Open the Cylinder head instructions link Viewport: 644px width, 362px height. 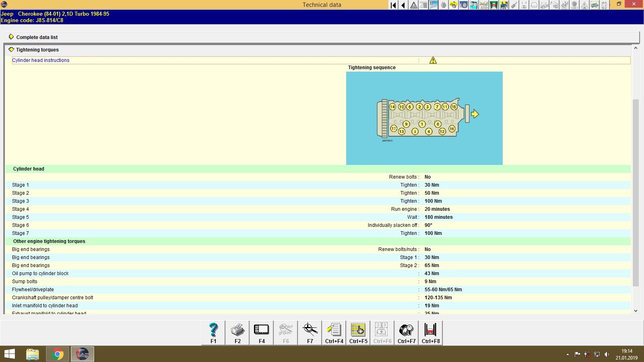point(40,60)
